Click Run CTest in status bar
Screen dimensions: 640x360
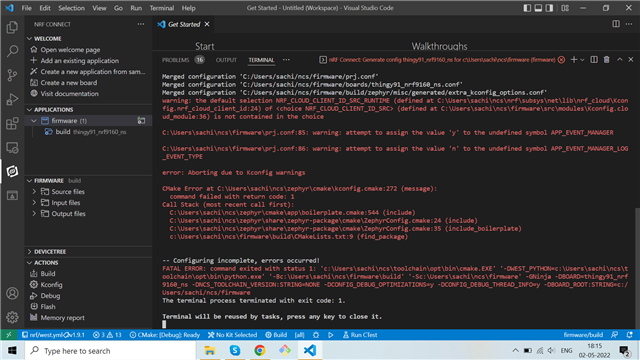tap(360, 335)
